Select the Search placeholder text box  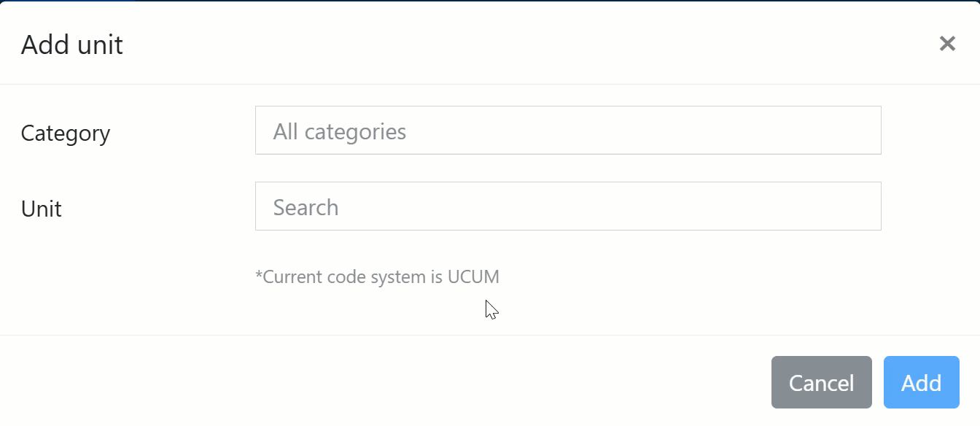[568, 206]
